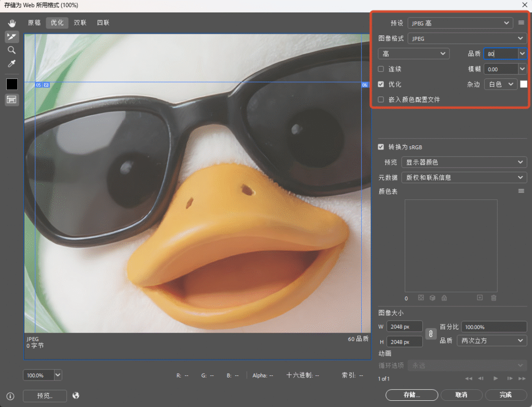Open the 元数据 dropdown
Screen dimensions: 532x407
click(464, 178)
